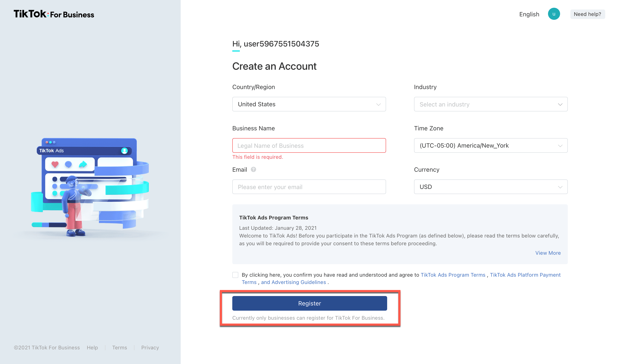
Task: Focus the Legal Name of Business field
Action: [x=309, y=145]
